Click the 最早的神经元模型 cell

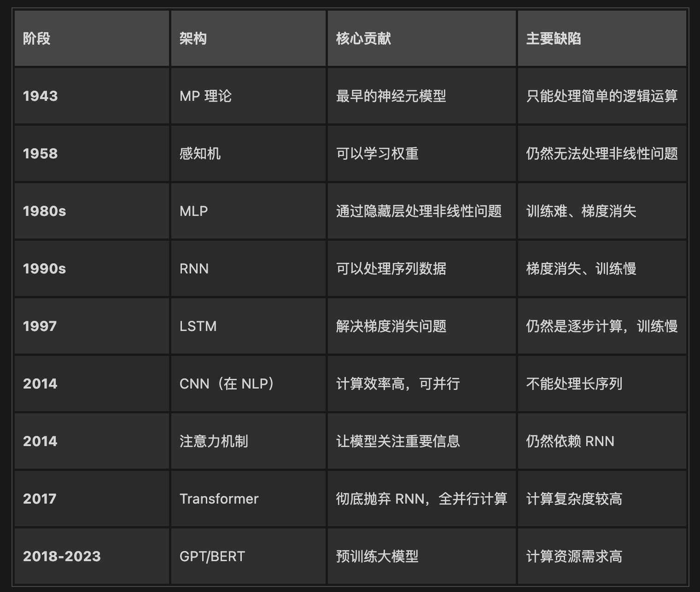(391, 96)
